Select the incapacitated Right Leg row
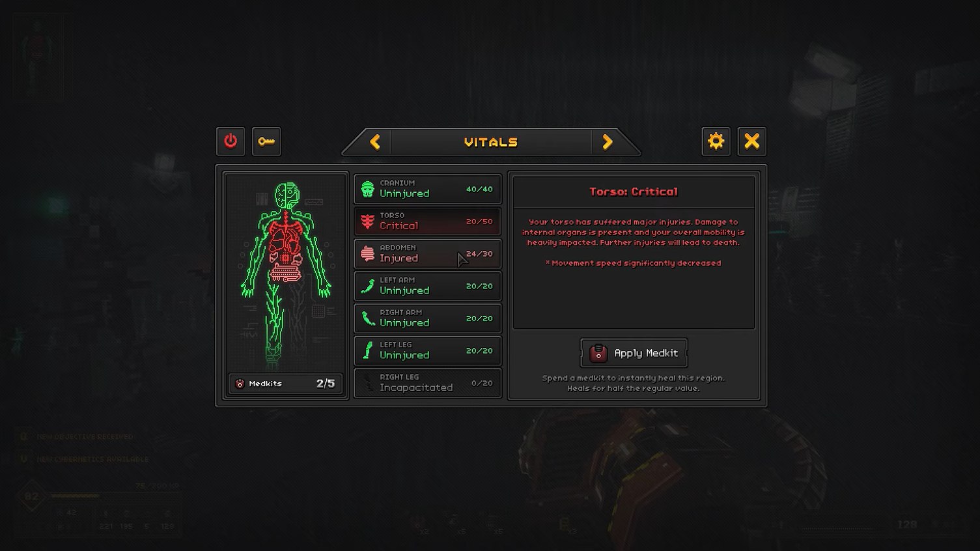The height and width of the screenshot is (551, 980). tap(428, 383)
